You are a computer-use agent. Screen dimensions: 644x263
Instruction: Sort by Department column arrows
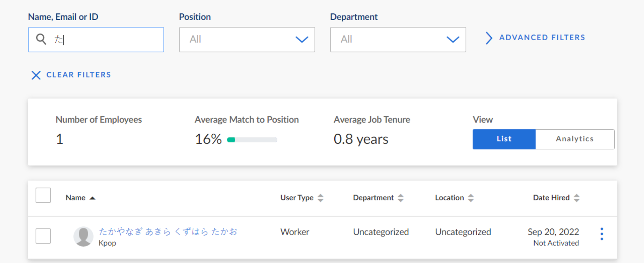click(401, 198)
